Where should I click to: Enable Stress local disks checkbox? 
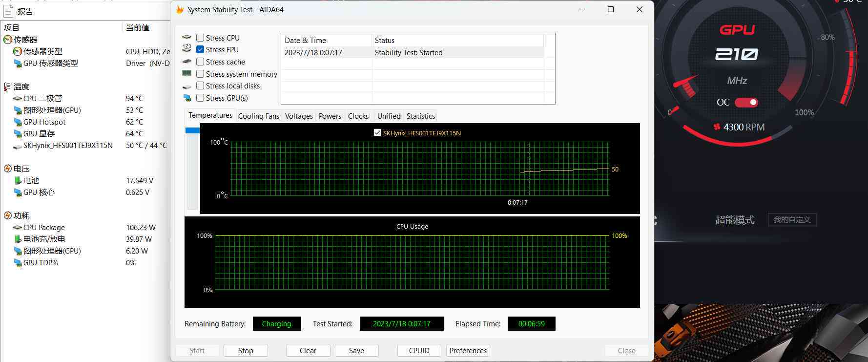pos(200,85)
